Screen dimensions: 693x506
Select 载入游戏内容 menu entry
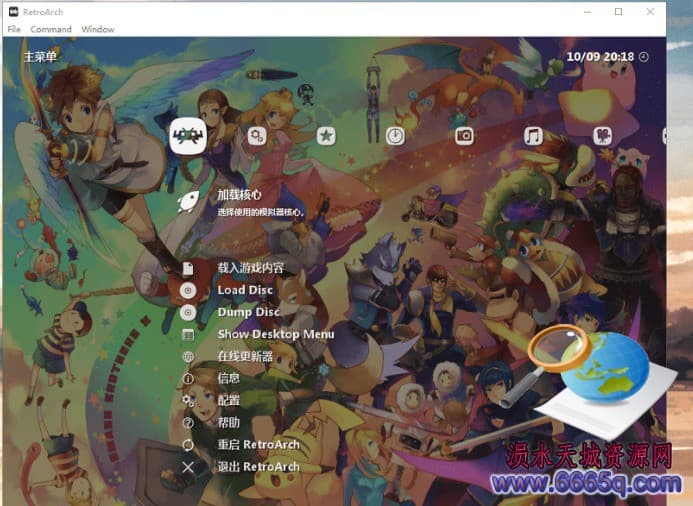[x=250, y=268]
